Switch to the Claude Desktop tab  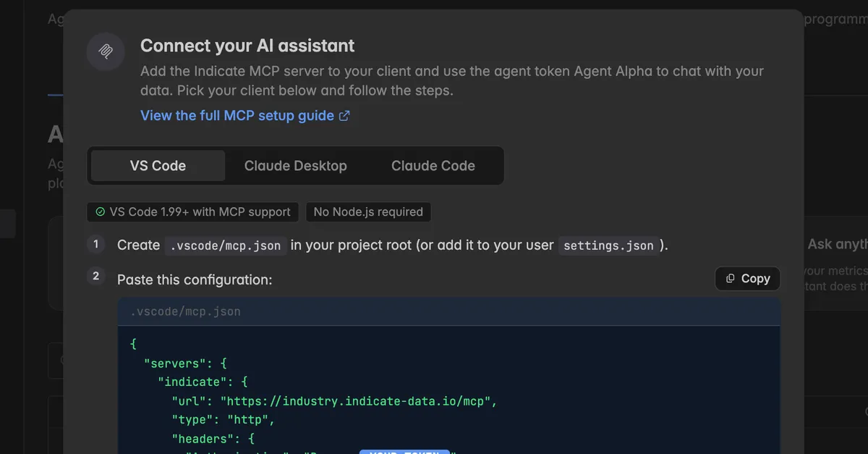coord(295,166)
